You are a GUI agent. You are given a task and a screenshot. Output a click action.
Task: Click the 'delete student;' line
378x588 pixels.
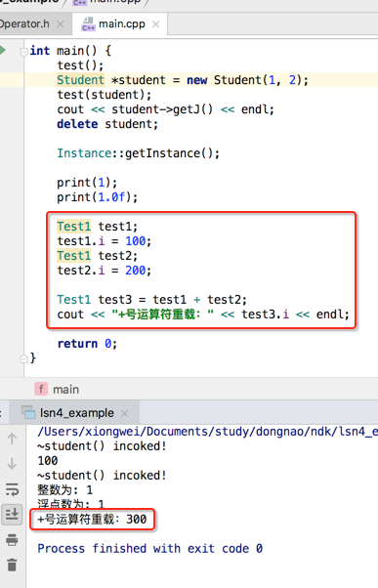click(107, 124)
